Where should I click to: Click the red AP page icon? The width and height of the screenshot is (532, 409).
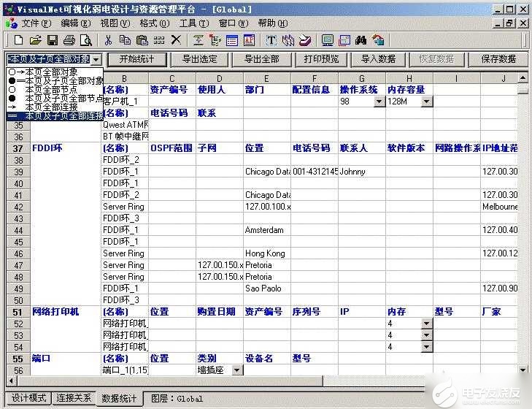(x=250, y=40)
